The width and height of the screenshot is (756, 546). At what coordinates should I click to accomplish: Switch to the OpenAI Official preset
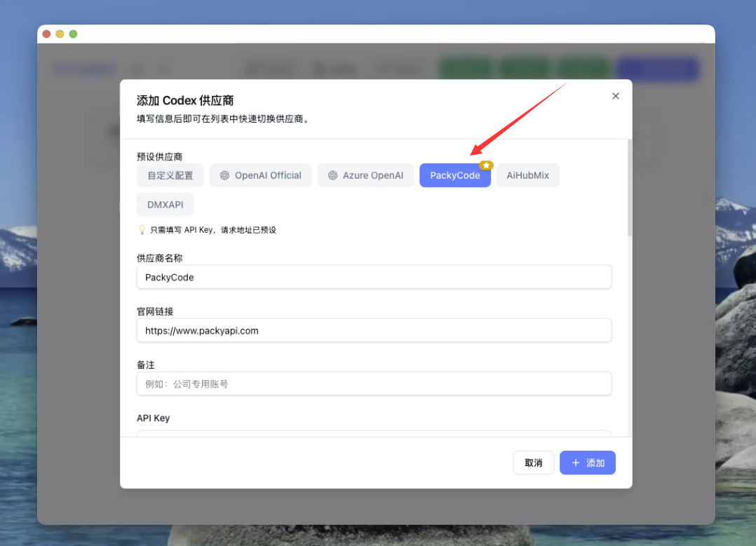coord(260,175)
